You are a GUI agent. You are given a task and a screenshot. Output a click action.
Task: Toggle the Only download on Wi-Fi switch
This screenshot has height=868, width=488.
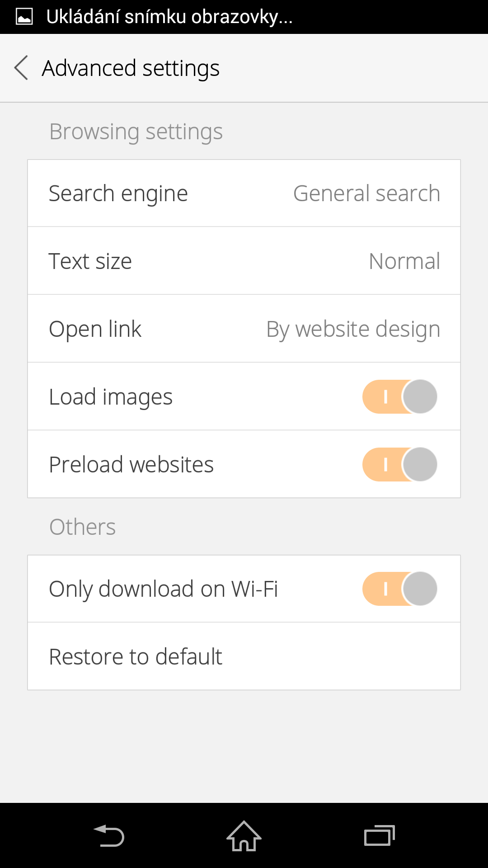[x=399, y=589]
